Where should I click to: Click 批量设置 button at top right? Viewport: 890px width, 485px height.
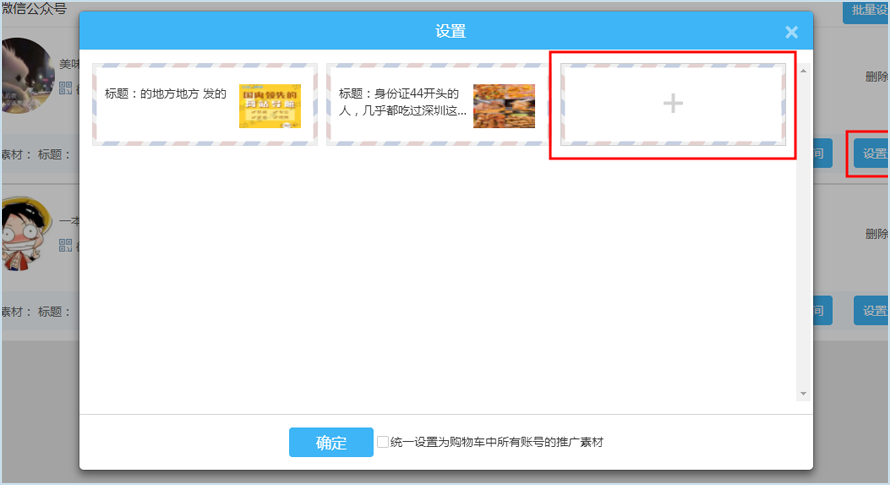866,11
